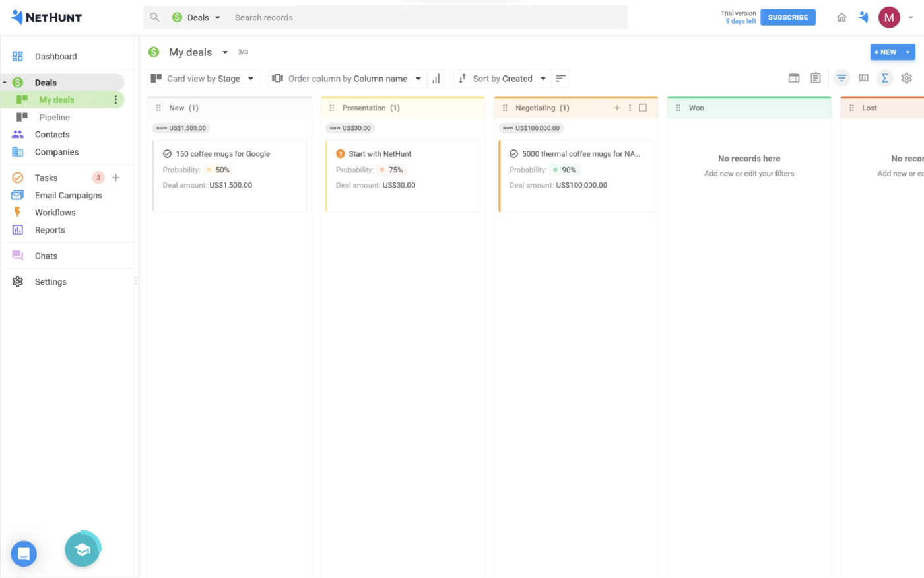Click the column chart icon in toolbar
Viewport: 924px width, 578px height.
pos(436,79)
